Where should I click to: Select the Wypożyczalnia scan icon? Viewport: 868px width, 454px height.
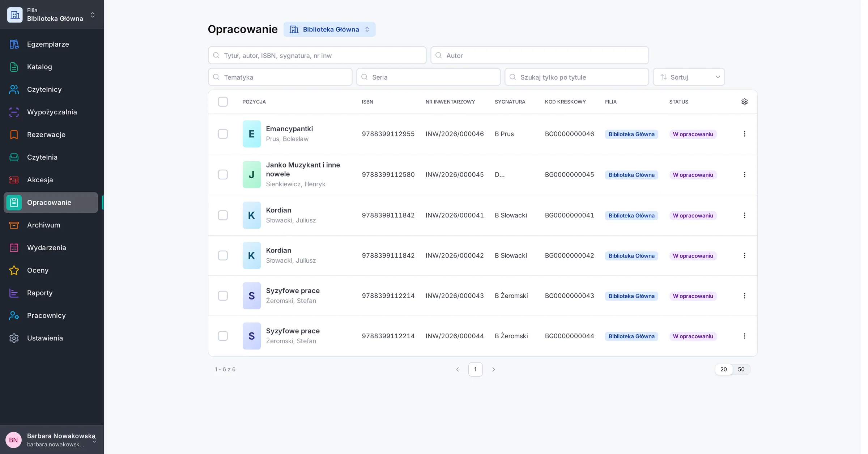click(x=14, y=112)
